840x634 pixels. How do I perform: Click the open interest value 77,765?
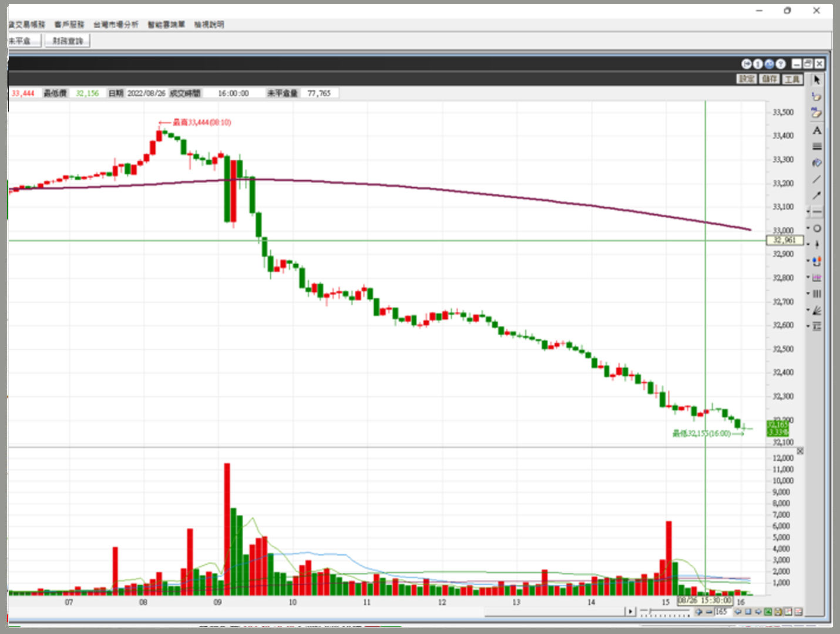coord(319,93)
